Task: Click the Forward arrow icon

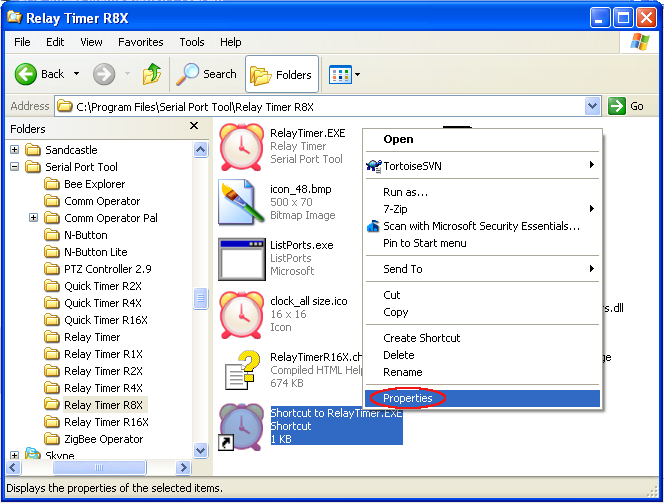Action: 104,74
